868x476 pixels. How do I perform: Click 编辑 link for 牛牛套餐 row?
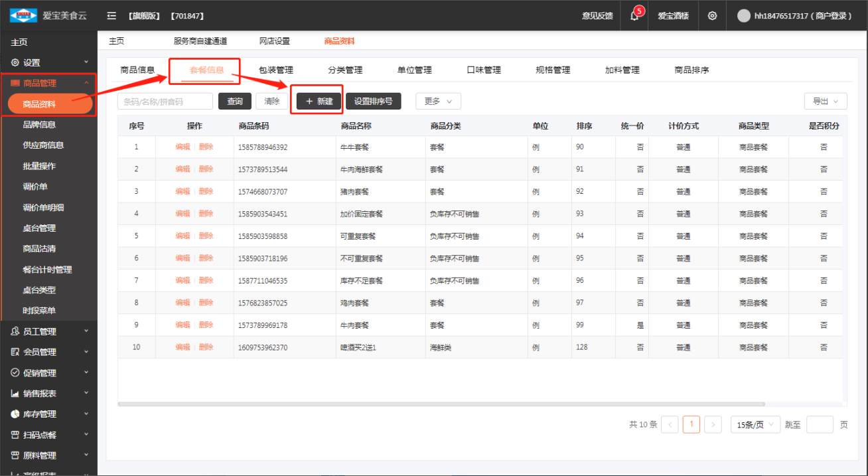coord(182,147)
